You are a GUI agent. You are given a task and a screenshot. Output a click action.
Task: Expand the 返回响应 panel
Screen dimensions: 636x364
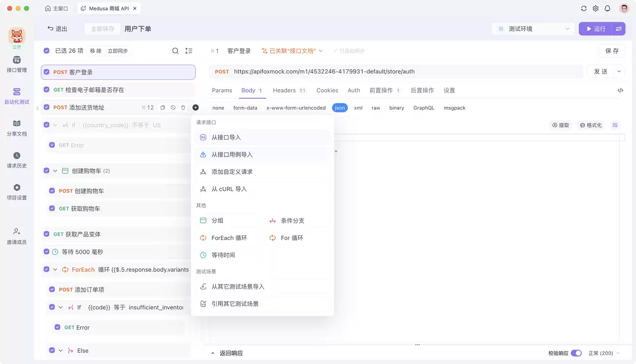click(x=227, y=353)
